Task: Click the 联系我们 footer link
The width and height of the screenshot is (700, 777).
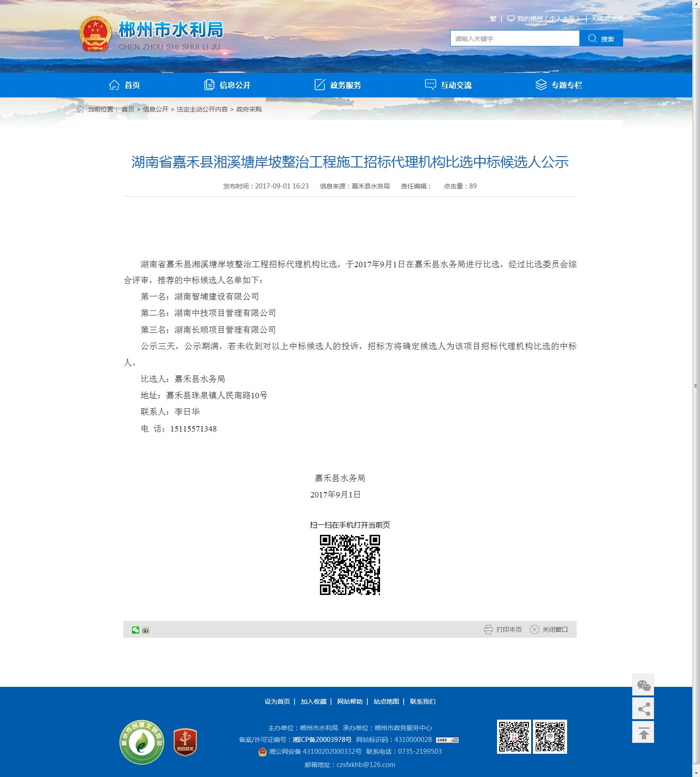Action: coord(422,701)
